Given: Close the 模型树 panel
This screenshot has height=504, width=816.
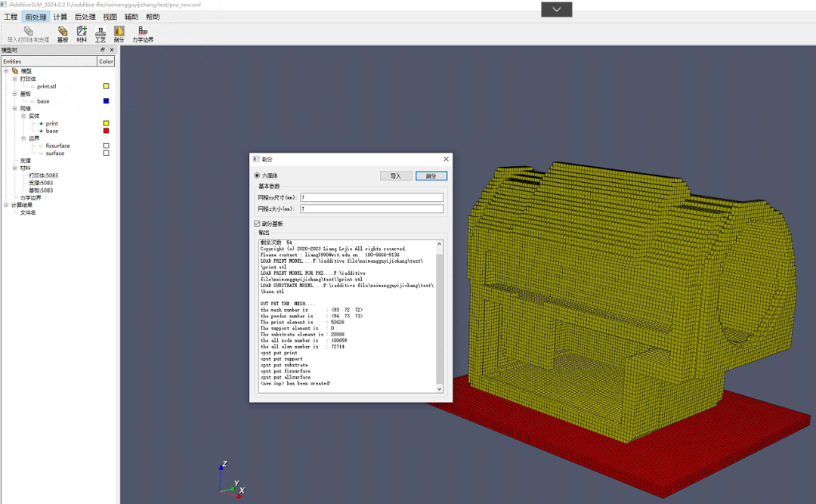Looking at the screenshot, I should [x=112, y=50].
